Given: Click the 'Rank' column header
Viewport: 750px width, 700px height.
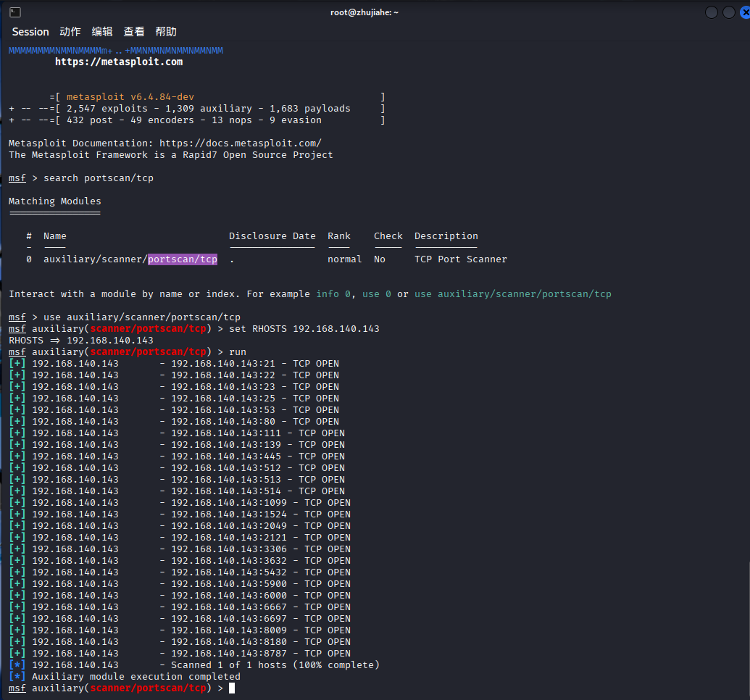Looking at the screenshot, I should click(x=339, y=236).
